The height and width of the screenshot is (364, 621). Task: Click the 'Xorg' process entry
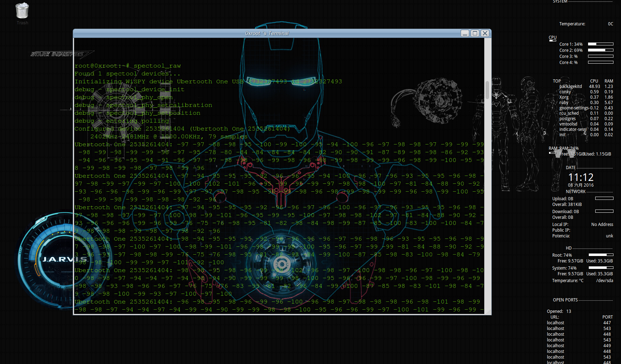click(564, 97)
